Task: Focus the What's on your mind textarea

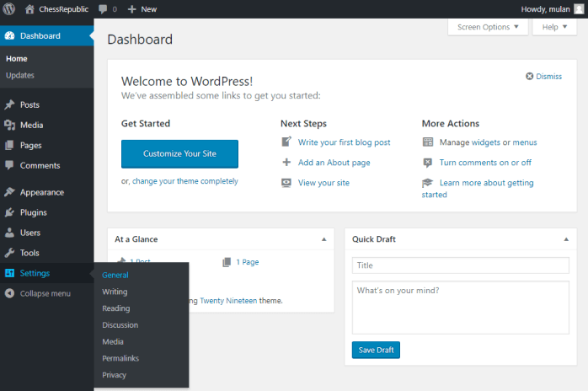Action: coord(461,308)
